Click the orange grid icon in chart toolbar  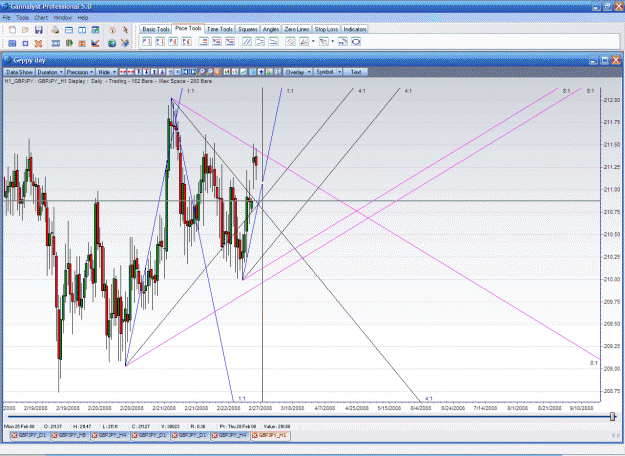tap(218, 72)
